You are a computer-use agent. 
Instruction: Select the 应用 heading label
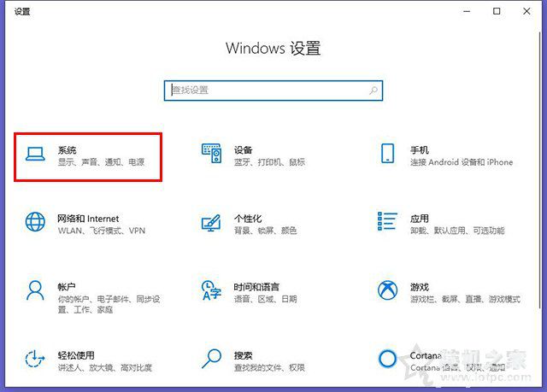pyautogui.click(x=420, y=219)
